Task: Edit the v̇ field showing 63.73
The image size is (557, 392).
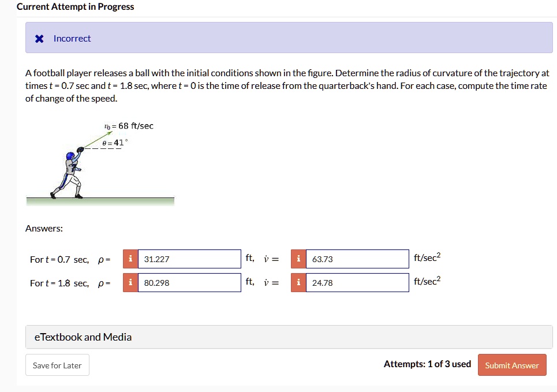Action: [357, 259]
